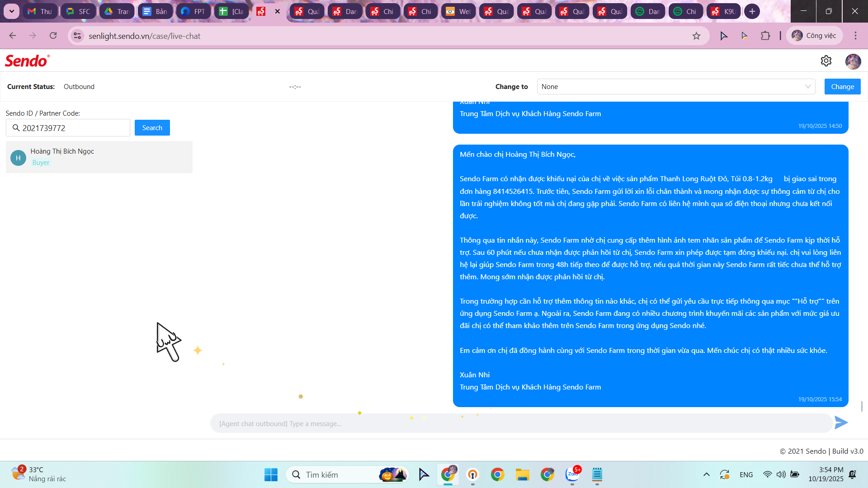Viewport: 868px width, 488px height.
Task: Open the Sendo settings gear icon
Action: tap(826, 61)
